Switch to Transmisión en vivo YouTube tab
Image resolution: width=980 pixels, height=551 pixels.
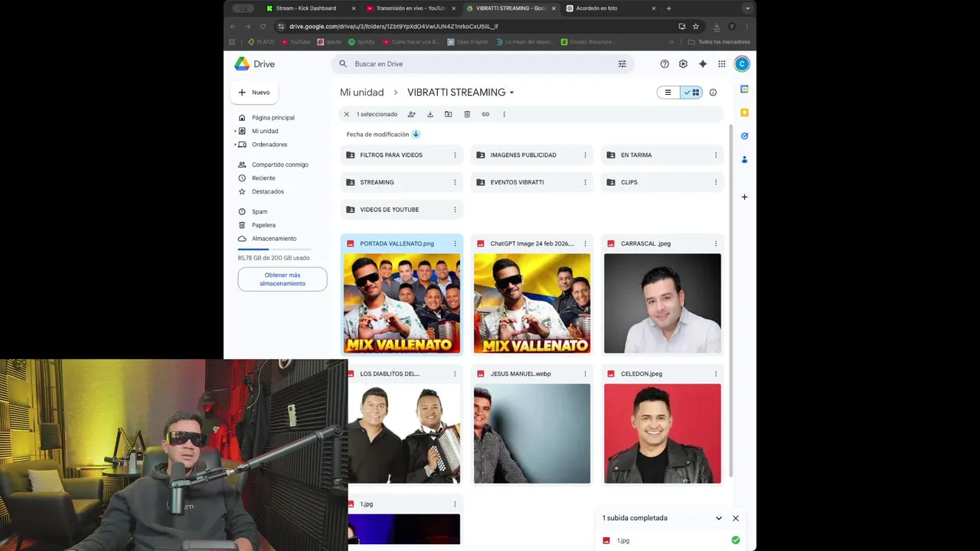(410, 8)
